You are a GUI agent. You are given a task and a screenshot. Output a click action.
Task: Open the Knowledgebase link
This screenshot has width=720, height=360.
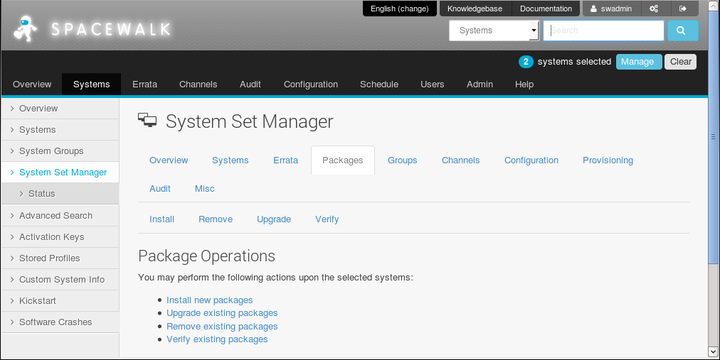coord(475,9)
